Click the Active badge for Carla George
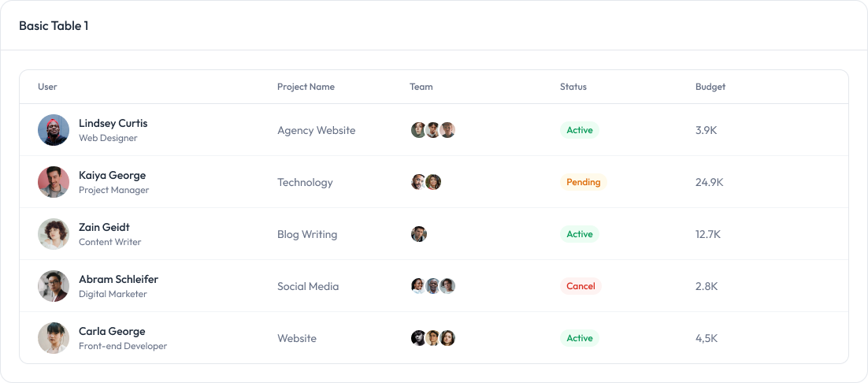The height and width of the screenshot is (383, 868). [580, 338]
